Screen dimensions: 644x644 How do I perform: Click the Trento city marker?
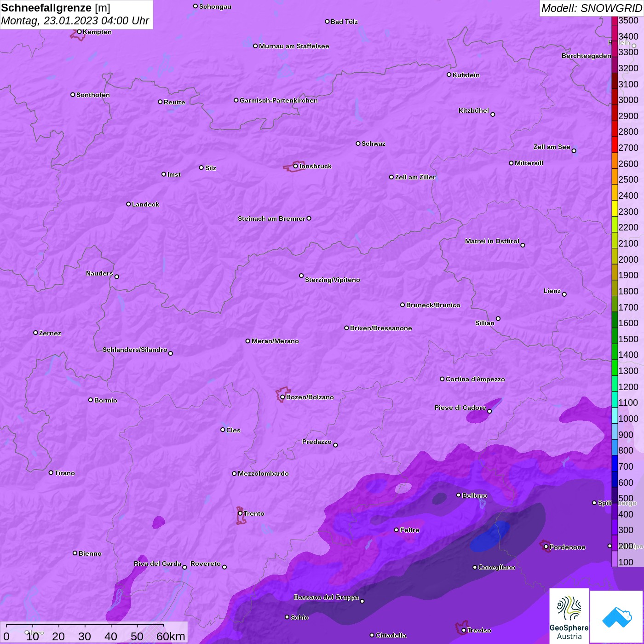[240, 513]
